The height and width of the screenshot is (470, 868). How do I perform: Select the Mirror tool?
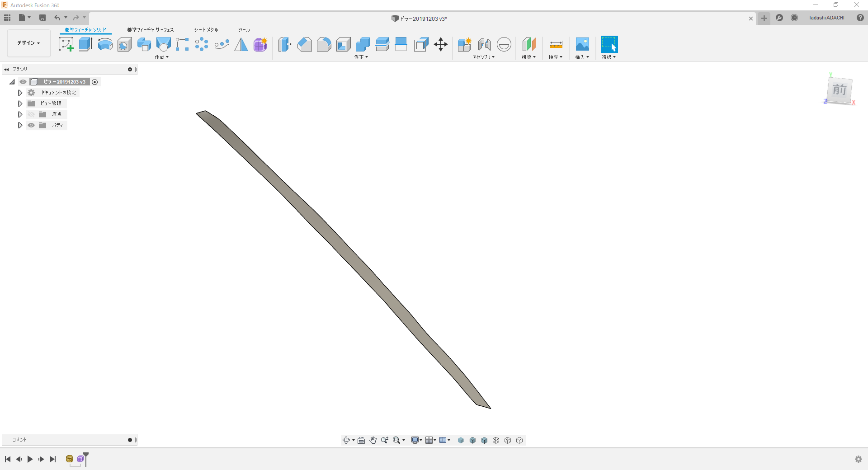[x=241, y=44]
